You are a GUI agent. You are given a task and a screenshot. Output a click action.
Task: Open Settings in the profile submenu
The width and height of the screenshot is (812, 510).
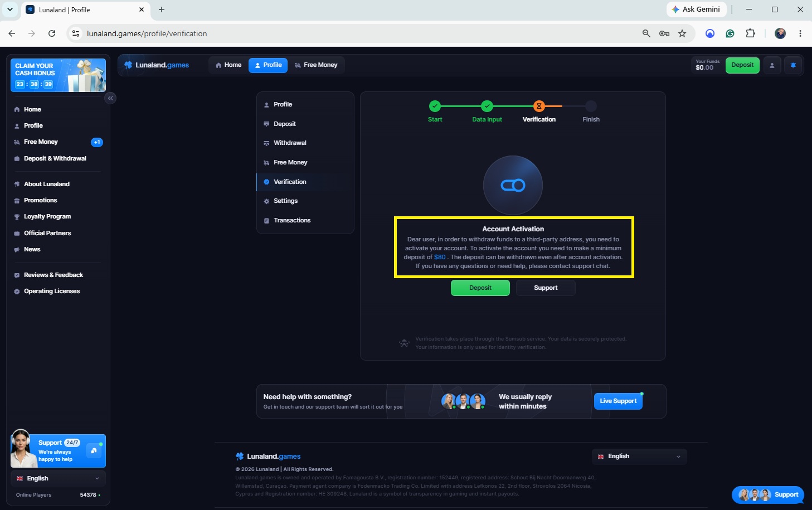pyautogui.click(x=305, y=201)
